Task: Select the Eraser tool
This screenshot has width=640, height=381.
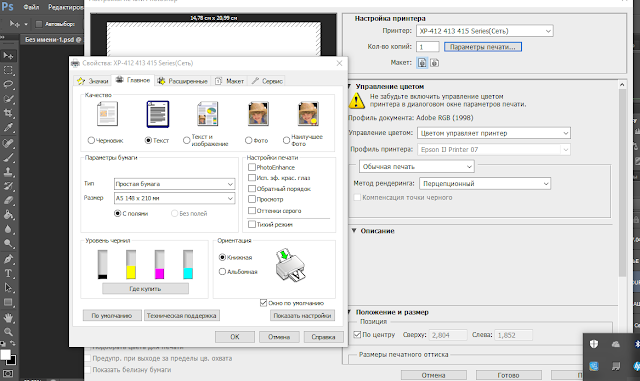Action: pos(8,201)
